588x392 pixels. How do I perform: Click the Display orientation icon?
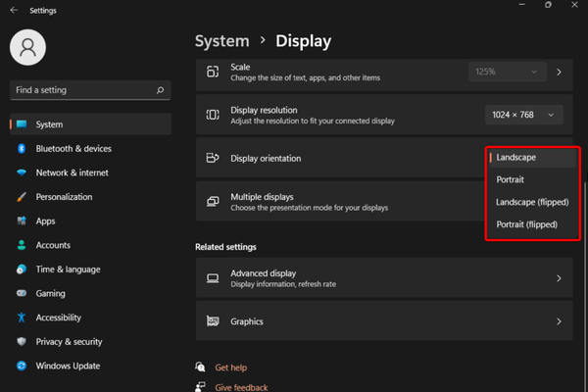[x=213, y=158]
